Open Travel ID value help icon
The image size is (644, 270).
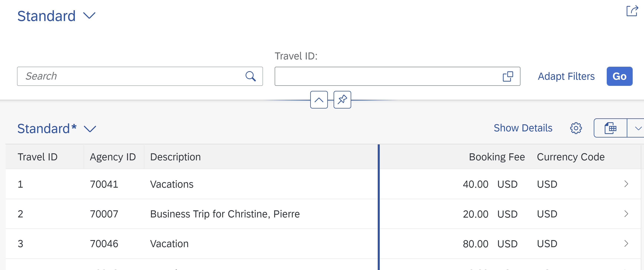click(x=508, y=76)
